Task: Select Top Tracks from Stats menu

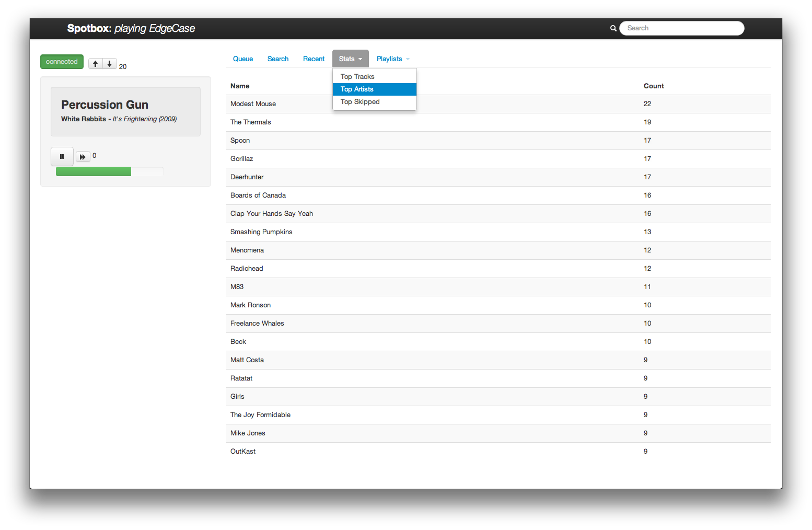Action: coord(375,76)
